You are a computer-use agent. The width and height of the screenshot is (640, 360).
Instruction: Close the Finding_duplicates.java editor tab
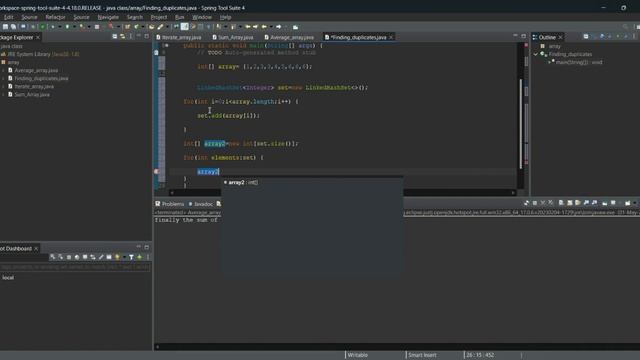click(391, 37)
